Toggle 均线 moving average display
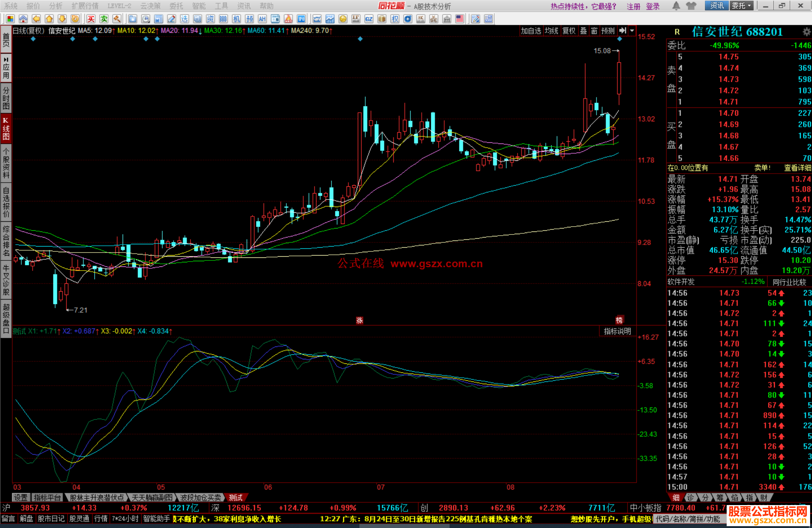The image size is (812, 528). 551,31
